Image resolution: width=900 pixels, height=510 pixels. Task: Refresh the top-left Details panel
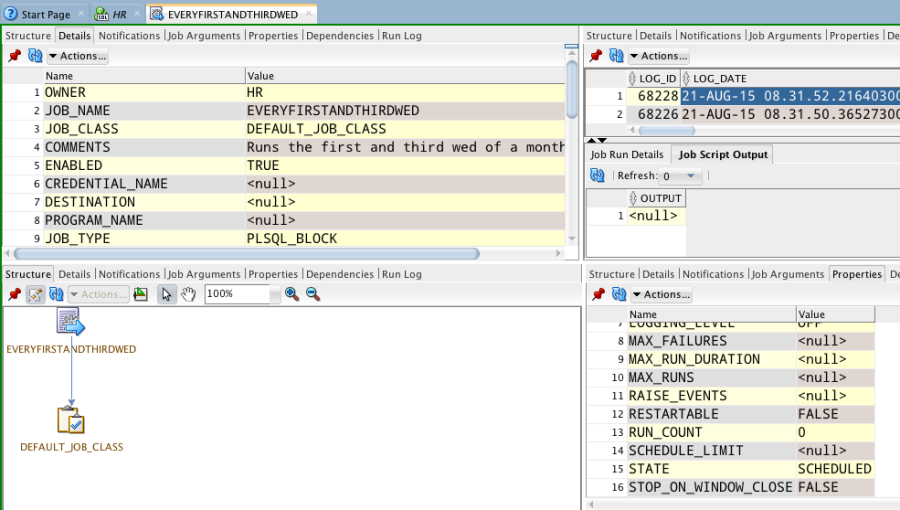(35, 56)
